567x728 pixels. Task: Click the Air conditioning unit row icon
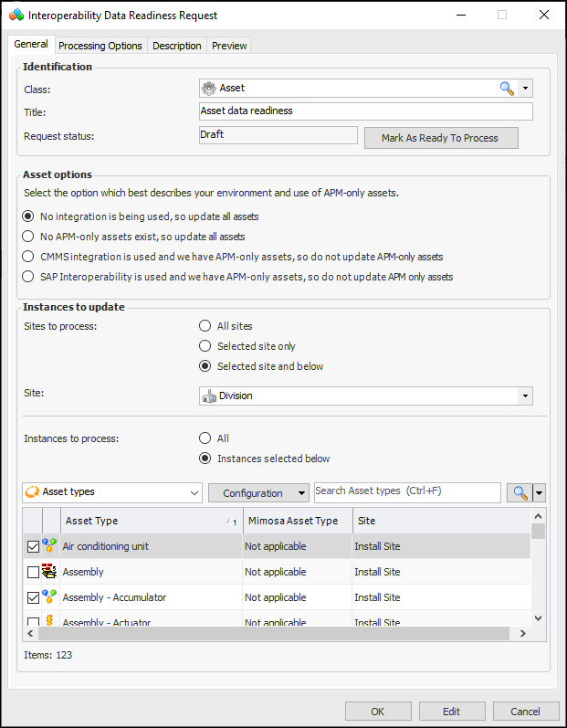pos(49,546)
